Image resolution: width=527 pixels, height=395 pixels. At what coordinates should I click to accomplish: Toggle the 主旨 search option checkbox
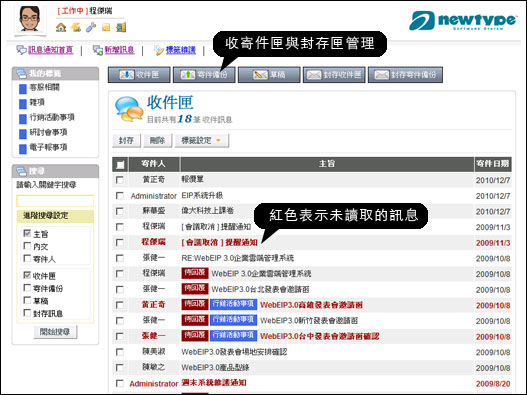tap(27, 233)
